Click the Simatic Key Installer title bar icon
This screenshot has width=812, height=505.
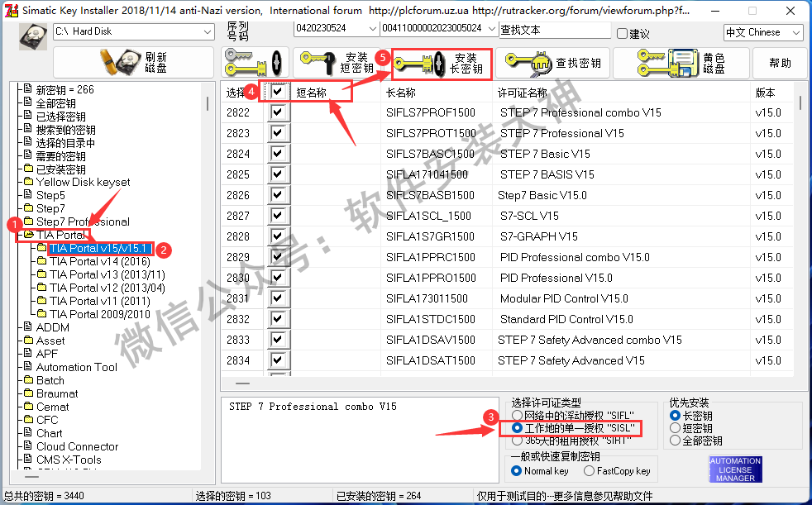pos(11,11)
